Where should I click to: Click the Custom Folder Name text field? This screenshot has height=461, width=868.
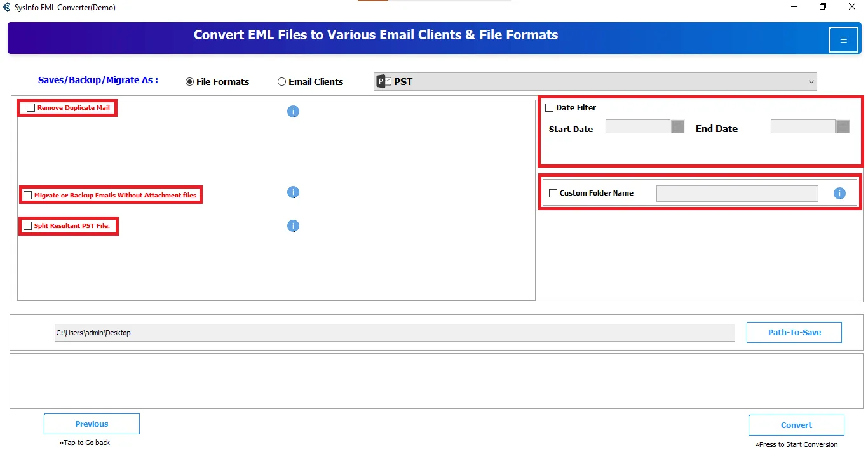click(x=737, y=194)
